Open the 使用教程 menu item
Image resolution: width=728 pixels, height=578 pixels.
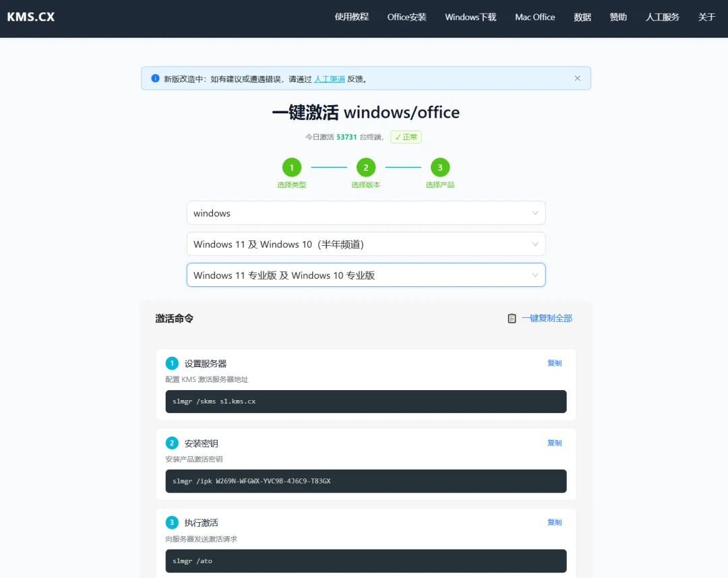351,17
